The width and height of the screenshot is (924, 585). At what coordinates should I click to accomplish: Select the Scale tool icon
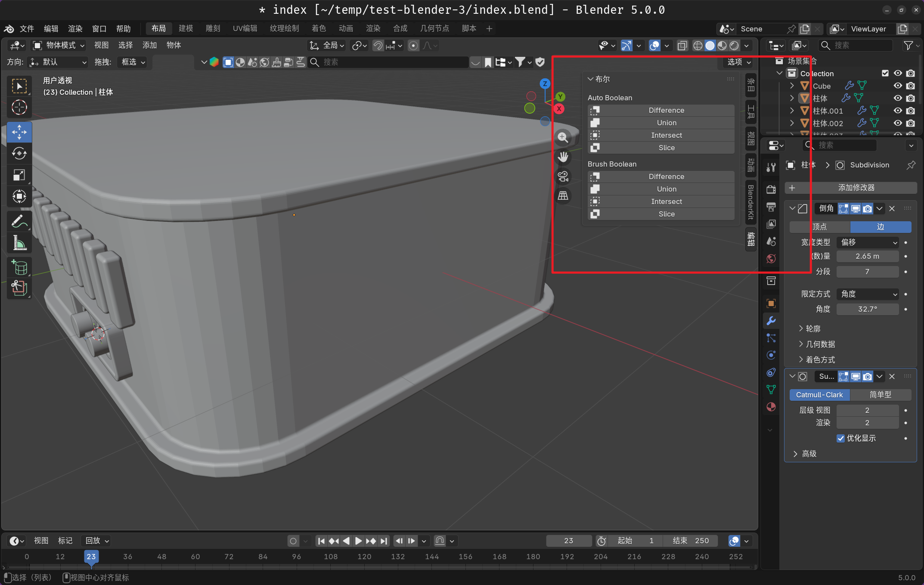(19, 175)
